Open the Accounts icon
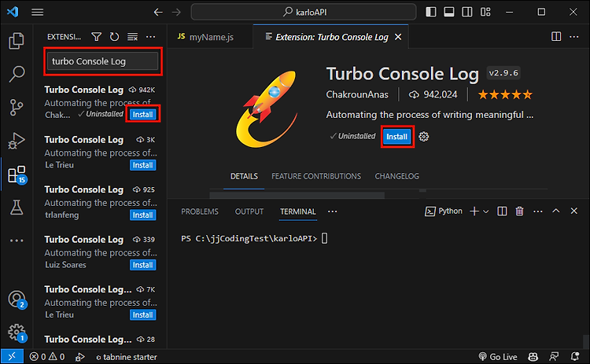This screenshot has height=364, width=590. click(17, 300)
